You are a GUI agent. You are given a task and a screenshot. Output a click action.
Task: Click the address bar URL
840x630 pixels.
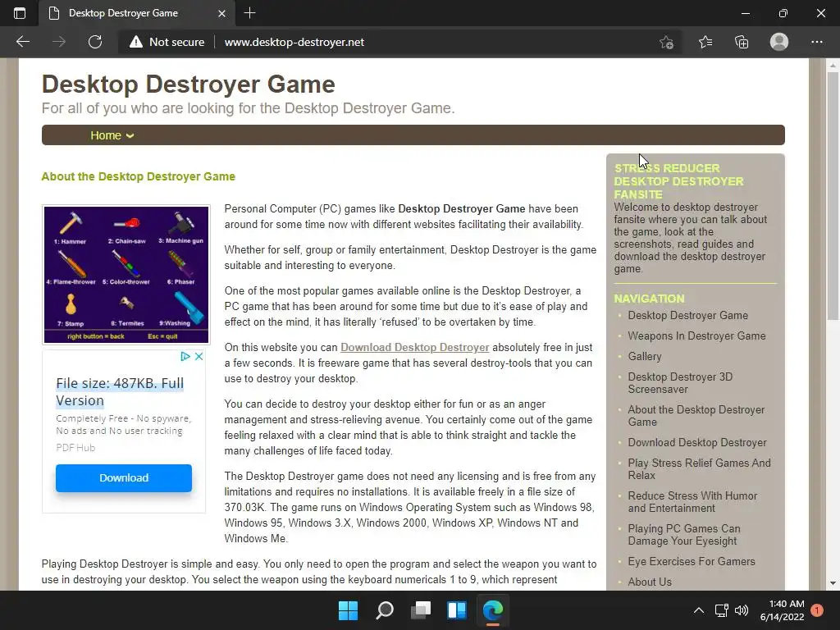pyautogui.click(x=294, y=42)
